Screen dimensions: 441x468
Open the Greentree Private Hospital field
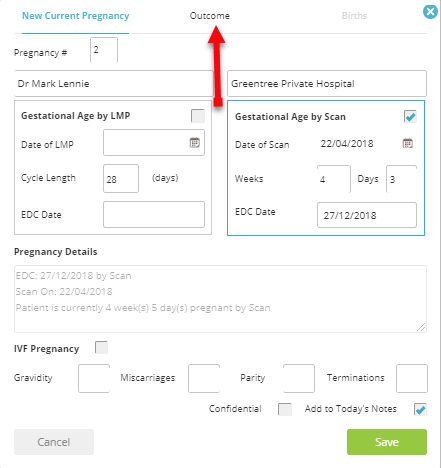coord(327,84)
